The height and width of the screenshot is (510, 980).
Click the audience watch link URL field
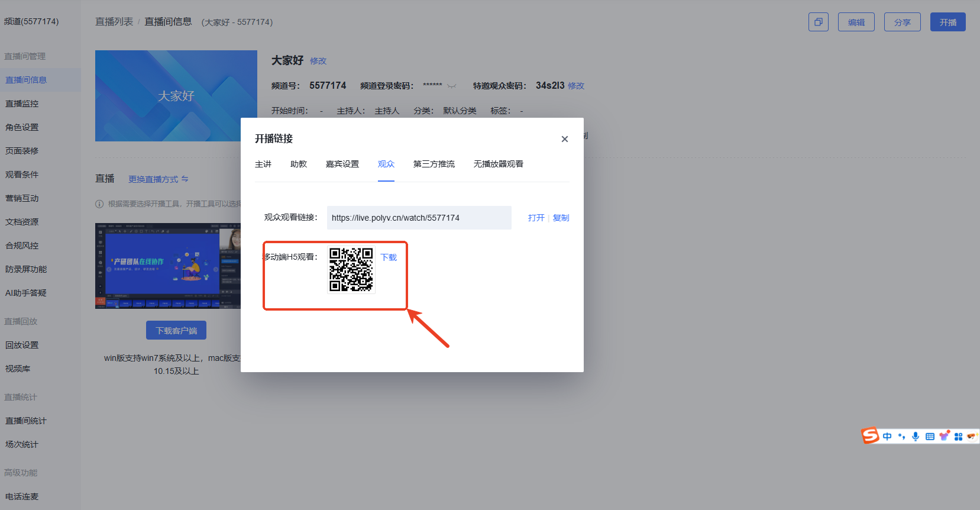[419, 218]
